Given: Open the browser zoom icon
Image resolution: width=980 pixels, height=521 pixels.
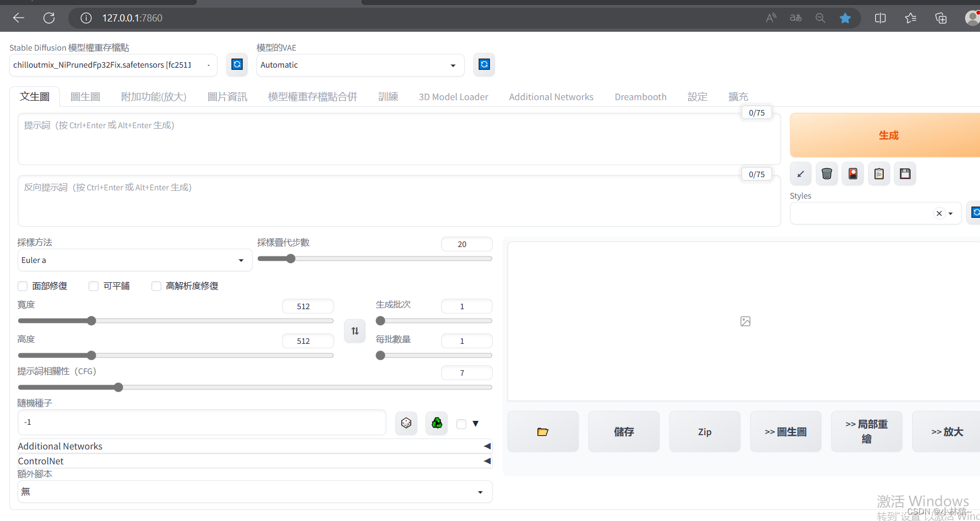Looking at the screenshot, I should point(820,18).
